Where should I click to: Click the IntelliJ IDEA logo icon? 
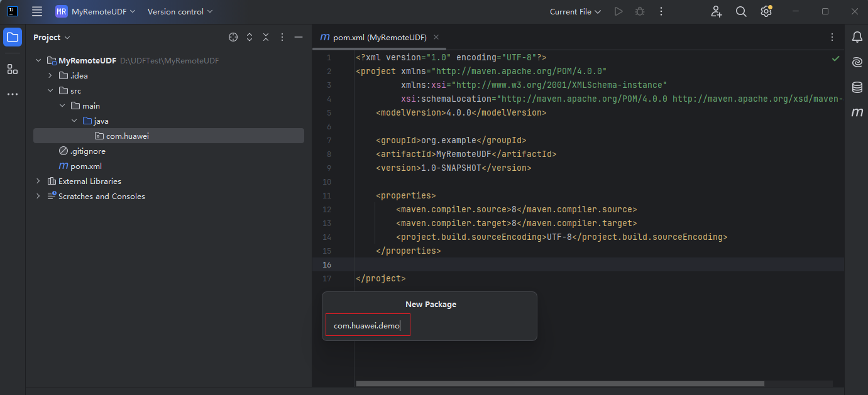pos(12,11)
